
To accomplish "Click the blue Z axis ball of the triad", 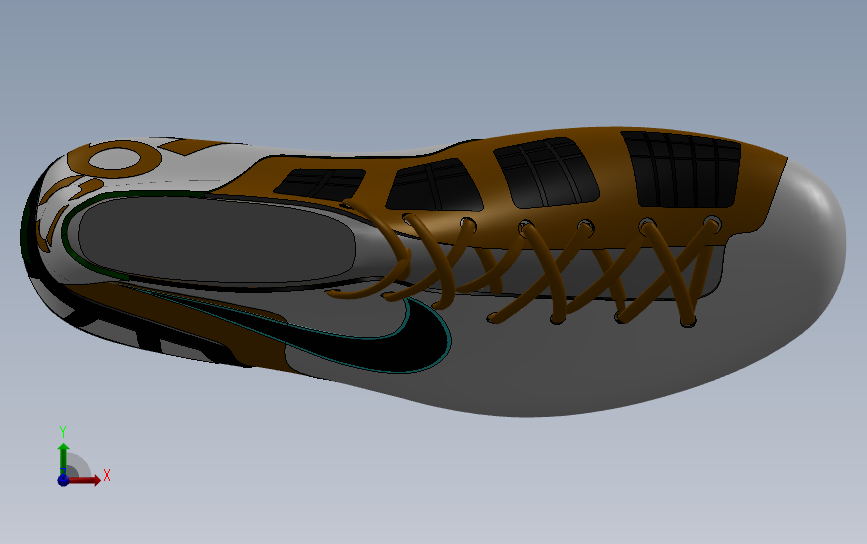I will click(63, 480).
